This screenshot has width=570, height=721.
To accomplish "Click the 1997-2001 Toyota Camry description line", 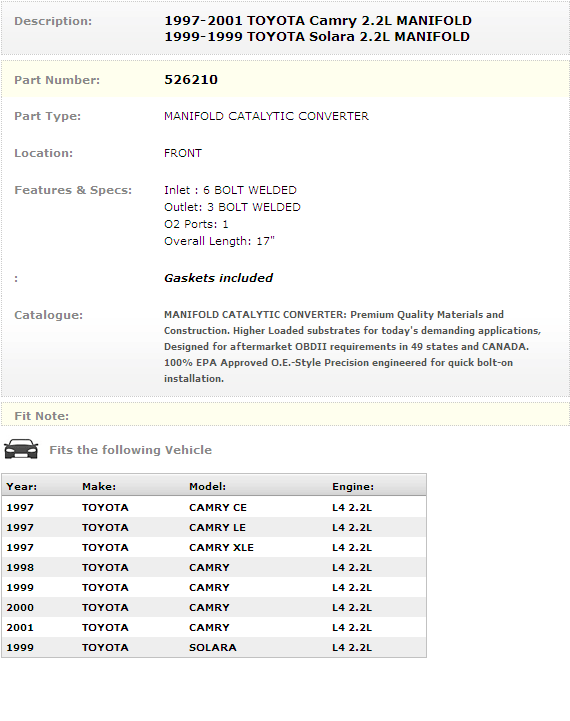I will pos(318,21).
